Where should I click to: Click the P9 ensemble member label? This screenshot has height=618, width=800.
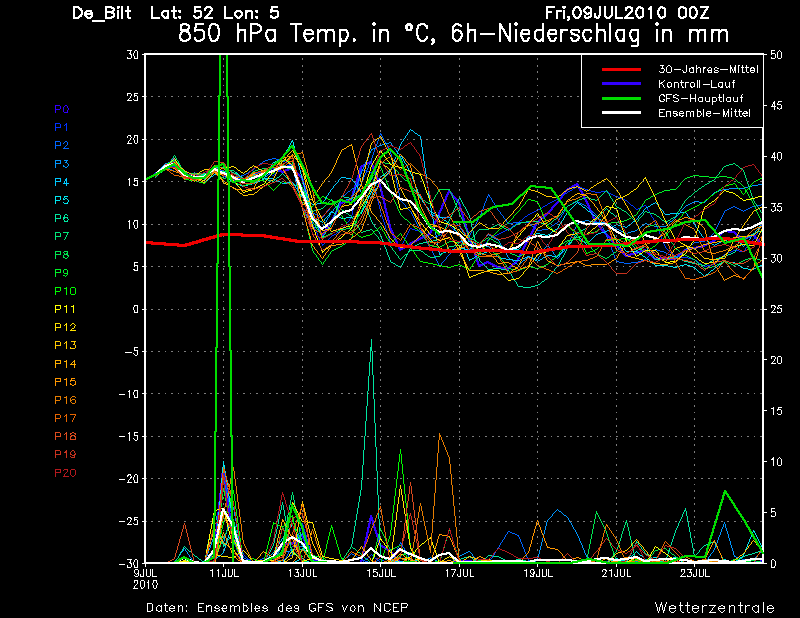click(x=62, y=273)
